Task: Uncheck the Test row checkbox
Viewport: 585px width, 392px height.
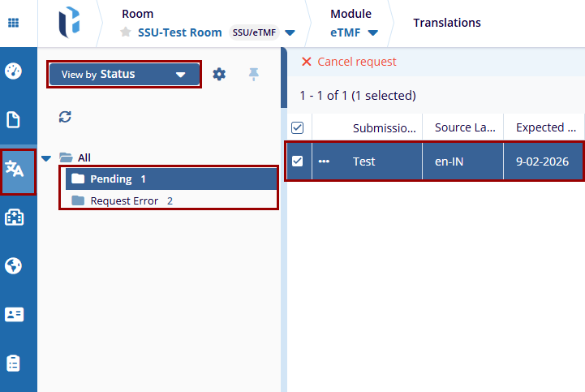Action: (x=297, y=161)
